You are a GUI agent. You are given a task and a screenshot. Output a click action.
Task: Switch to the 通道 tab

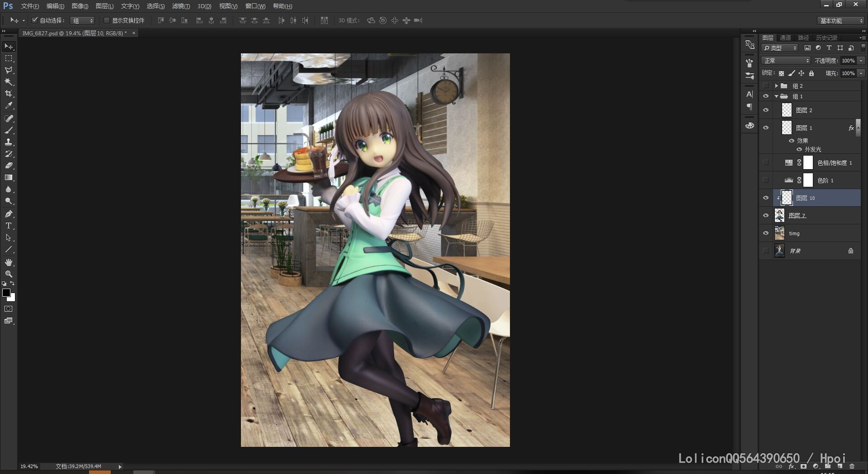click(785, 38)
